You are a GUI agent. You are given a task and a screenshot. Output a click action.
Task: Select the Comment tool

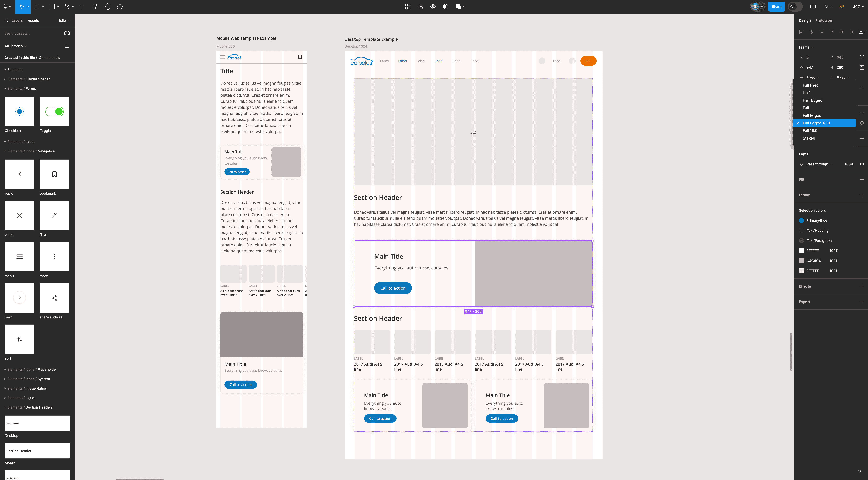pos(120,7)
